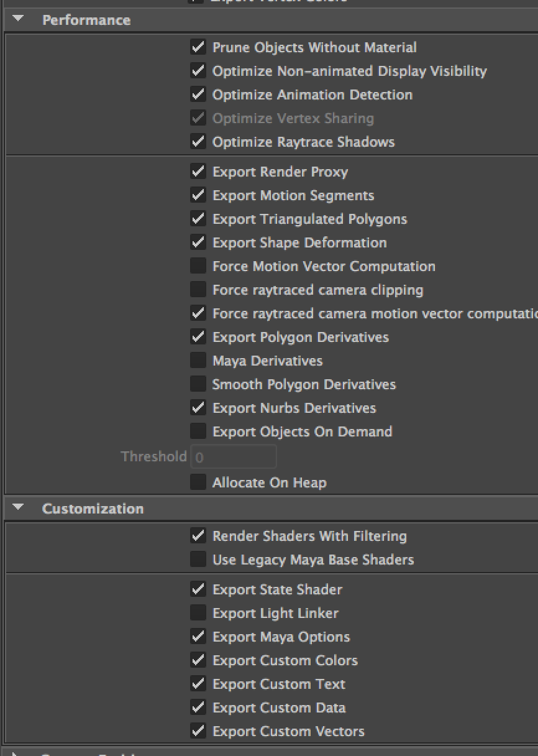538x756 pixels.
Task: Disable Optimize Raytrace Shadows
Action: (x=198, y=142)
